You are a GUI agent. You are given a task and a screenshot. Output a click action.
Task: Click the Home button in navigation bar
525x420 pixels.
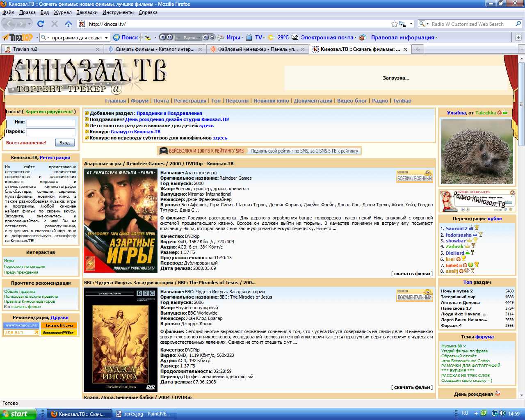click(x=68, y=24)
